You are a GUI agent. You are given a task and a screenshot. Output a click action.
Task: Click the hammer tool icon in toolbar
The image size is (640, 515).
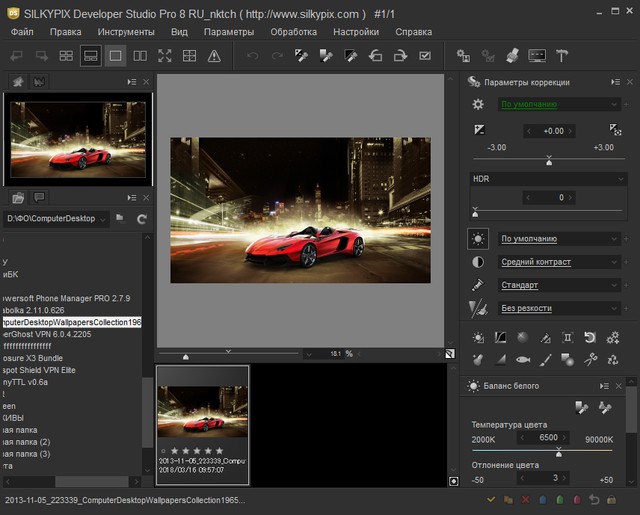click(x=562, y=56)
